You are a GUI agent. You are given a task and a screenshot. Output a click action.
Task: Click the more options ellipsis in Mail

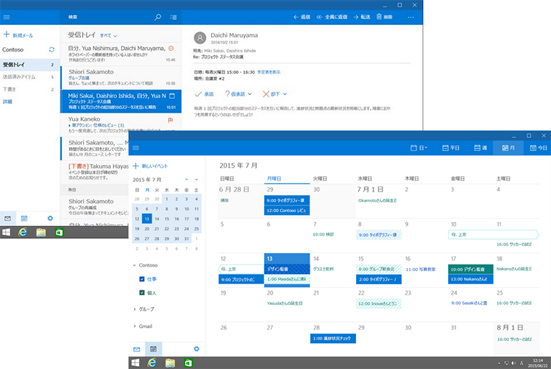410,17
